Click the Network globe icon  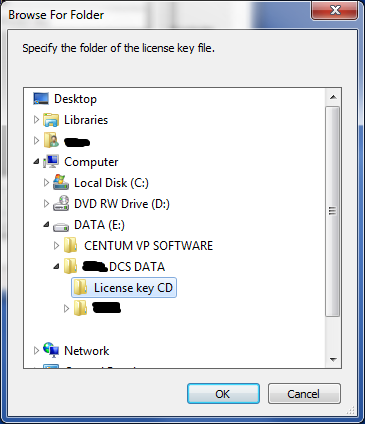pyautogui.click(x=51, y=350)
